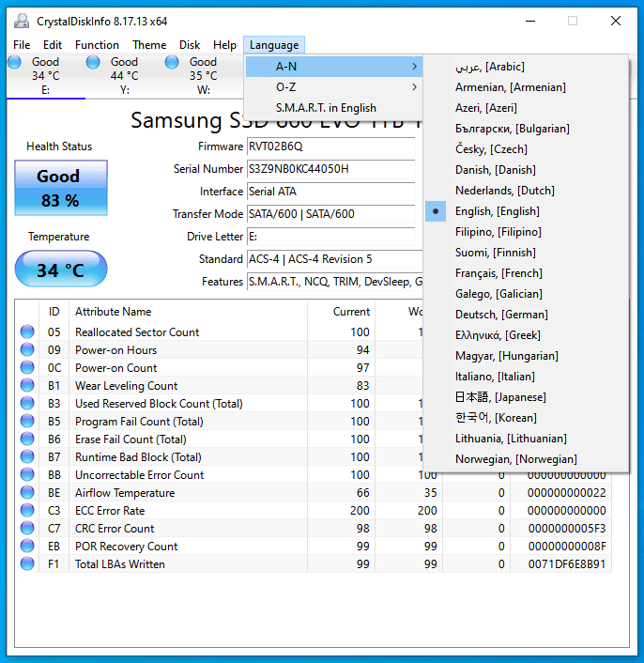The height and width of the screenshot is (663, 644).
Task: Open the Edit menu
Action: [x=53, y=45]
